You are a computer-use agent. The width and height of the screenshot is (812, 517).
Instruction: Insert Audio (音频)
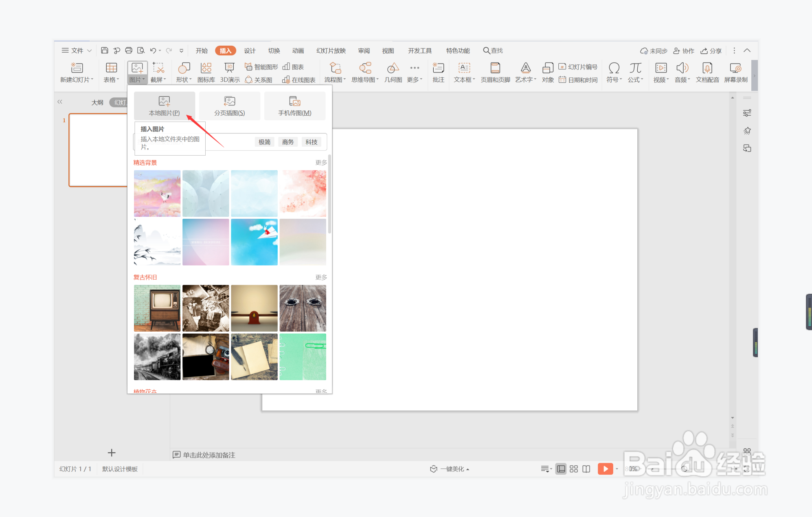pos(682,73)
